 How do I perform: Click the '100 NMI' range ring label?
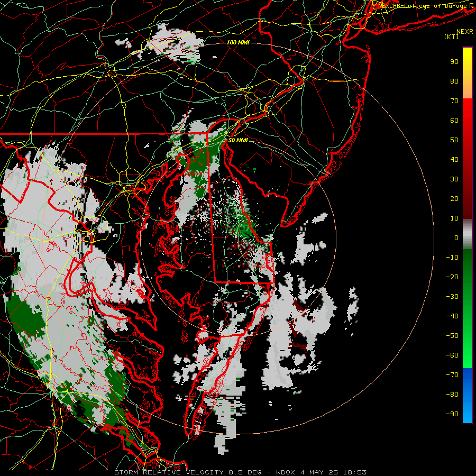238,42
